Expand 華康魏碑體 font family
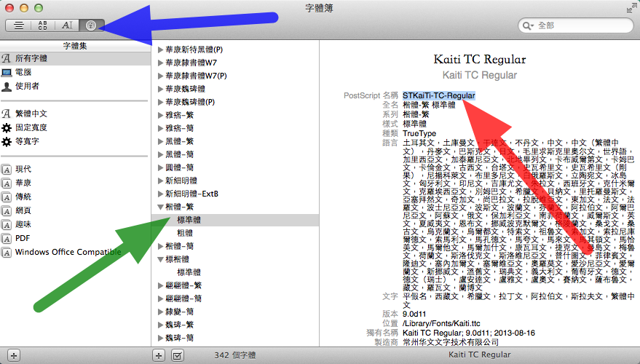 coord(160,89)
